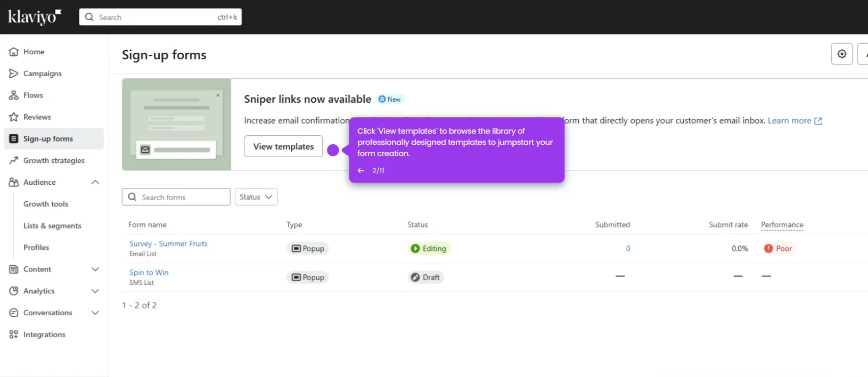Image resolution: width=868 pixels, height=377 pixels.
Task: Click the Conversations chat icon
Action: [x=14, y=313]
